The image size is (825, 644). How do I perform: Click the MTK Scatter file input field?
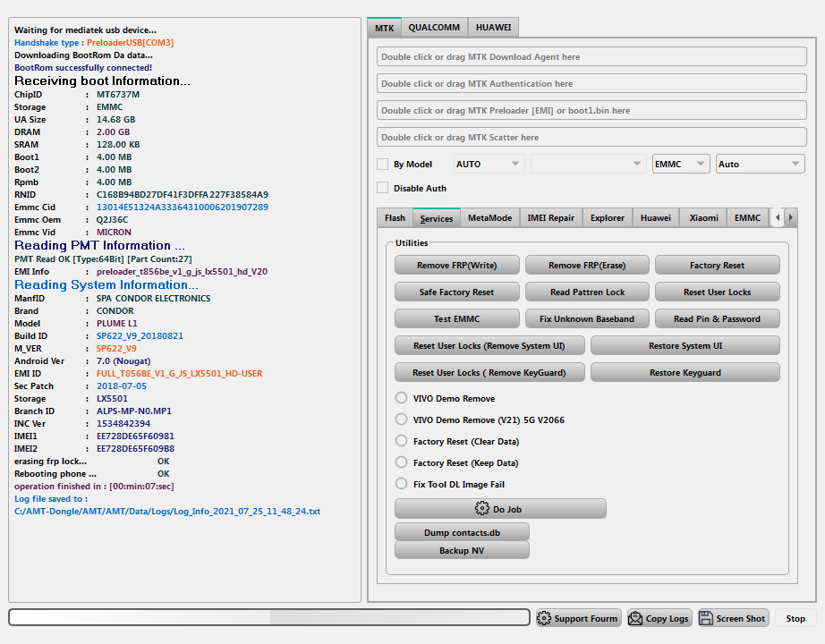coord(591,138)
